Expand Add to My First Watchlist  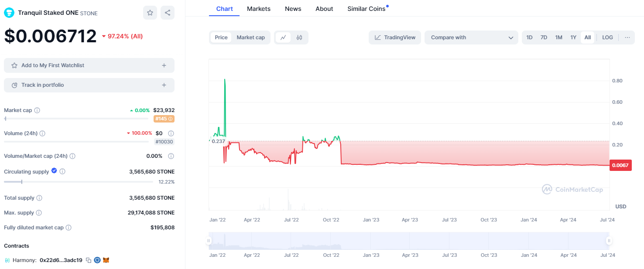(x=89, y=65)
